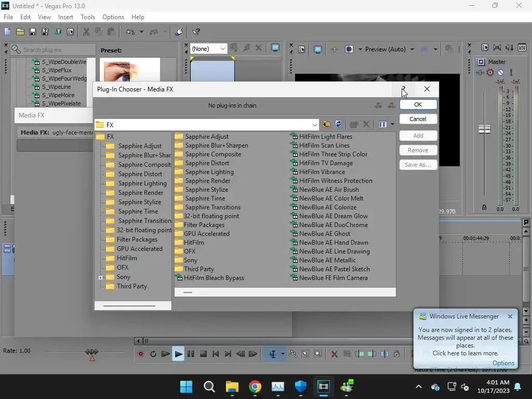532x399 pixels.
Task: Click the What's This help icon
Action: click(x=196, y=32)
